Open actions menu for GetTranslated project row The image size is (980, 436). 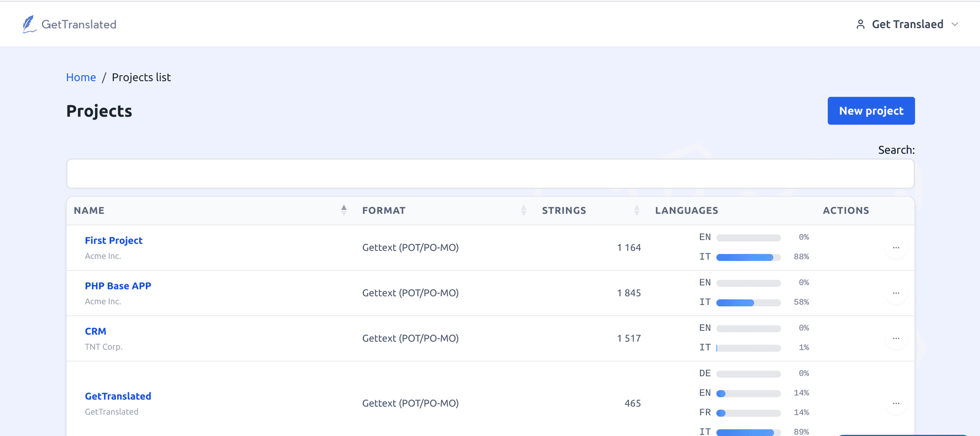pyautogui.click(x=896, y=403)
